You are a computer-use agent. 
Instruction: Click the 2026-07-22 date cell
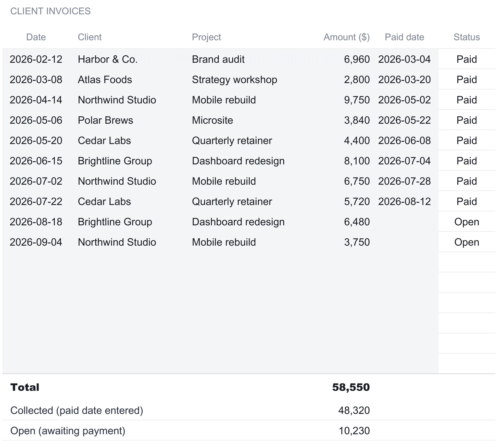coord(36,201)
